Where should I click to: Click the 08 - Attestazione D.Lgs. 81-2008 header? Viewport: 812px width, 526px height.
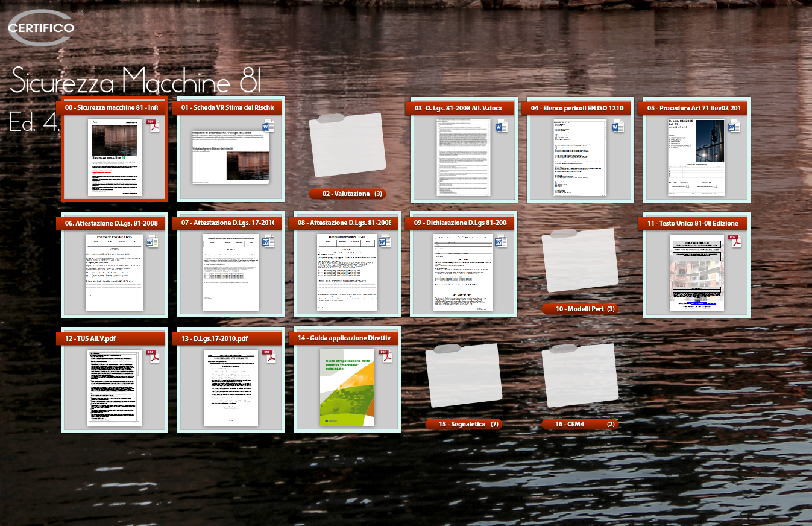coord(344,223)
